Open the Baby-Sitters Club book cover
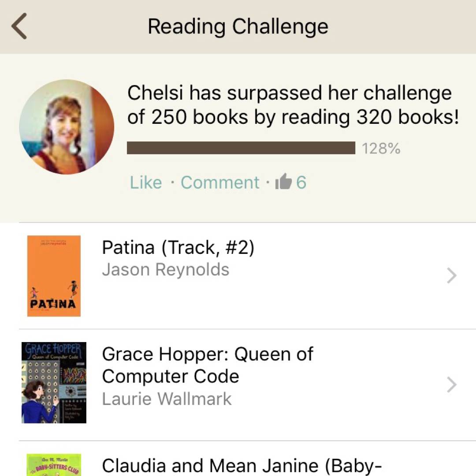476x476 pixels. (x=54, y=465)
